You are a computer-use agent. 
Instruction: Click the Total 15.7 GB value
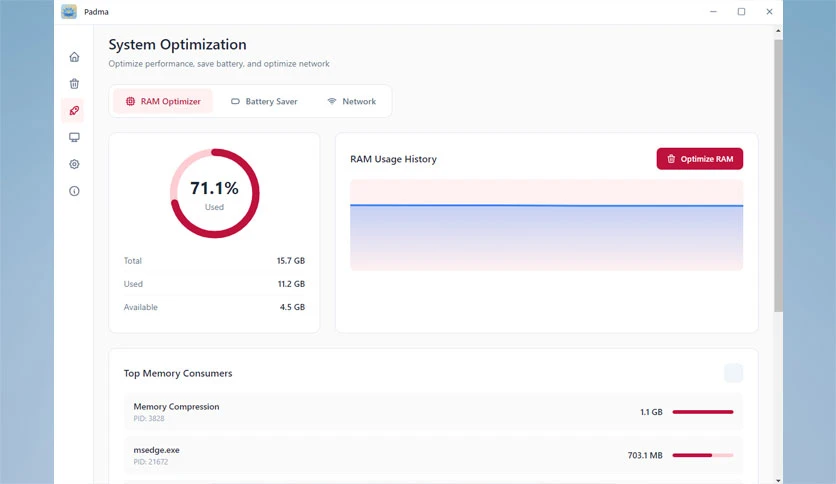pos(291,261)
